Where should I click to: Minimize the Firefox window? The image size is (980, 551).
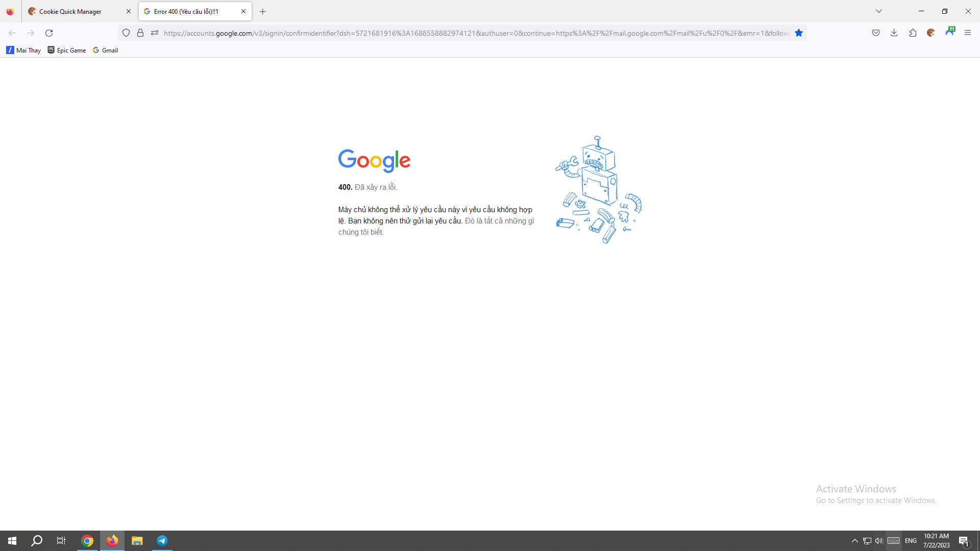point(921,11)
